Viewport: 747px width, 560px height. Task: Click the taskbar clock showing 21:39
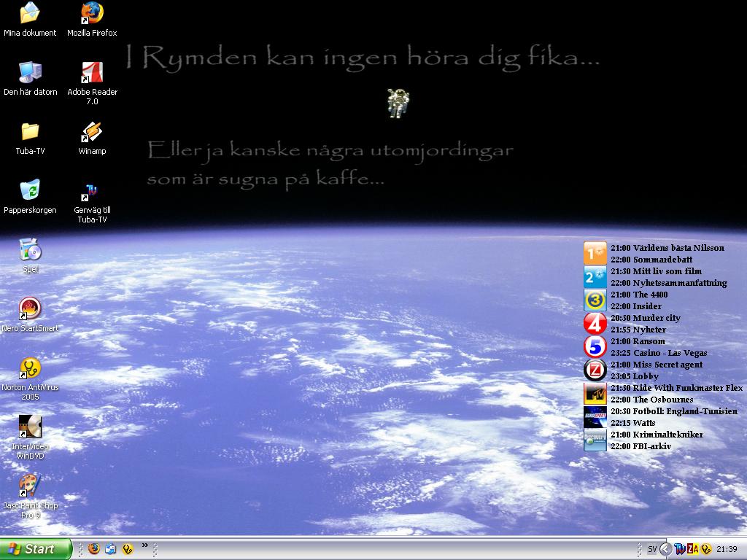click(x=727, y=550)
